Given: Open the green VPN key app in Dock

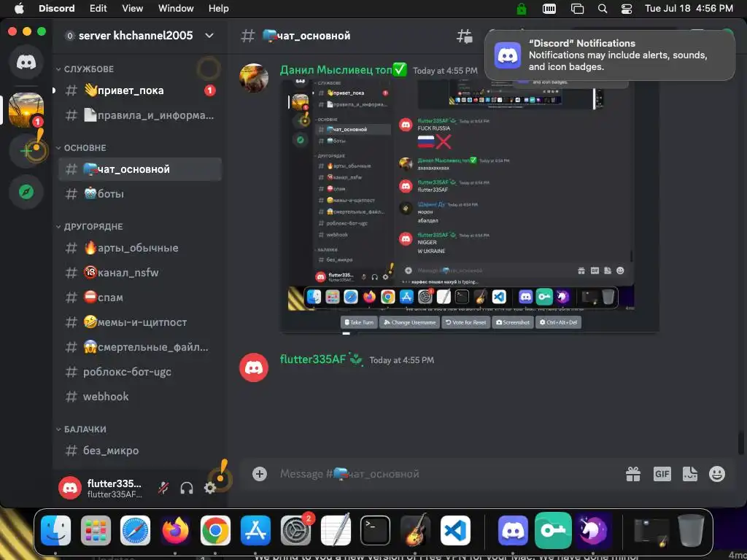Looking at the screenshot, I should coord(553,531).
